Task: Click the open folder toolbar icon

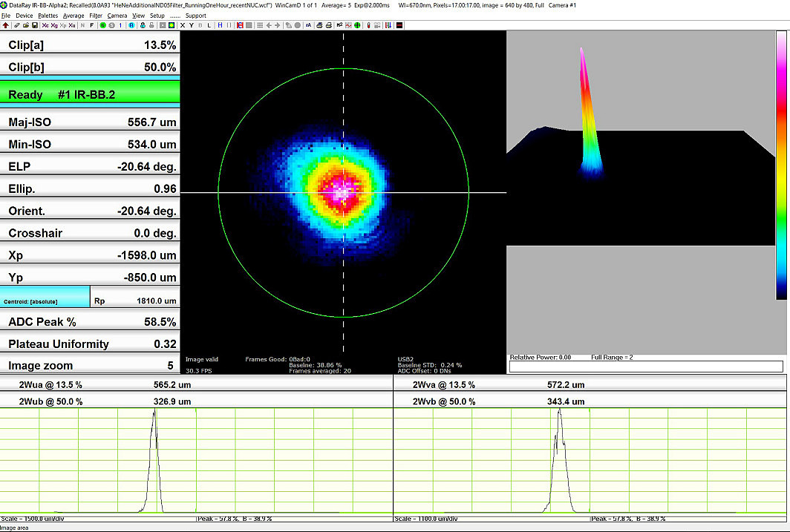Action: coord(26,25)
